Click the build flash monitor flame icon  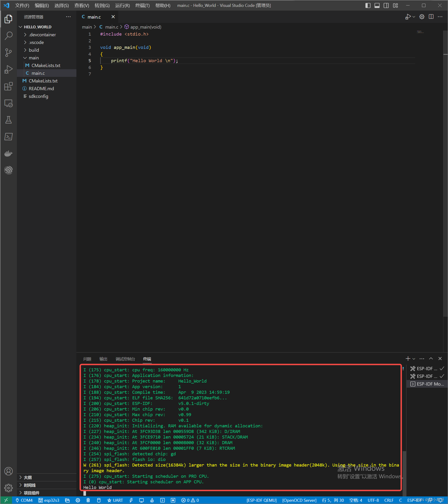tap(152, 500)
